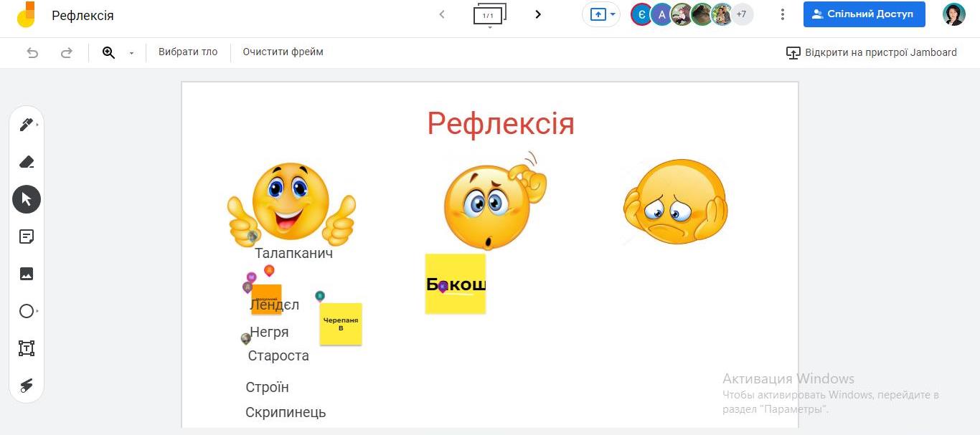Click the Скрипинець text

click(x=286, y=412)
